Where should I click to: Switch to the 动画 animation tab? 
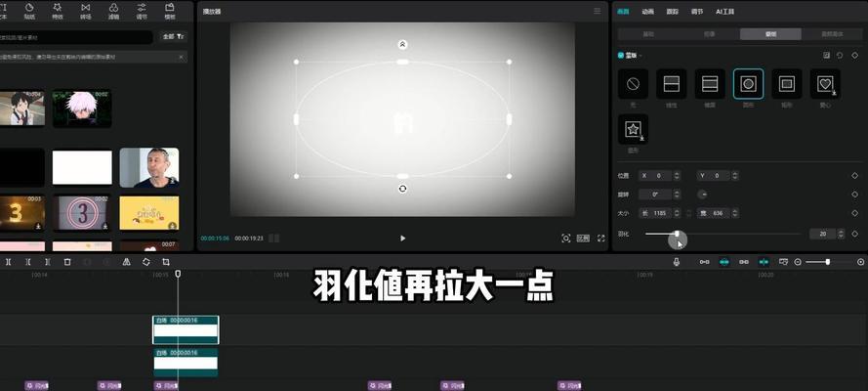647,11
